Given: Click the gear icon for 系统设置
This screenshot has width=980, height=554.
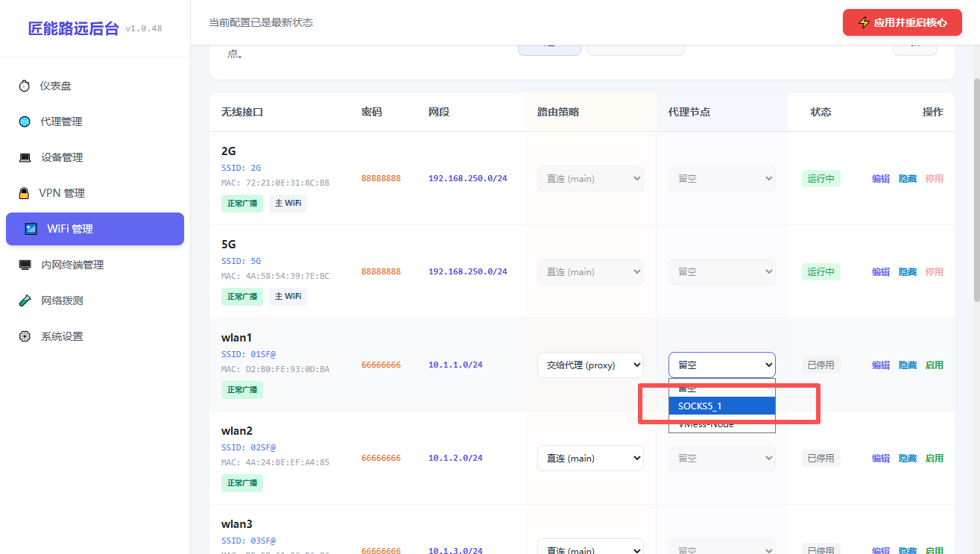Looking at the screenshot, I should pyautogui.click(x=25, y=336).
